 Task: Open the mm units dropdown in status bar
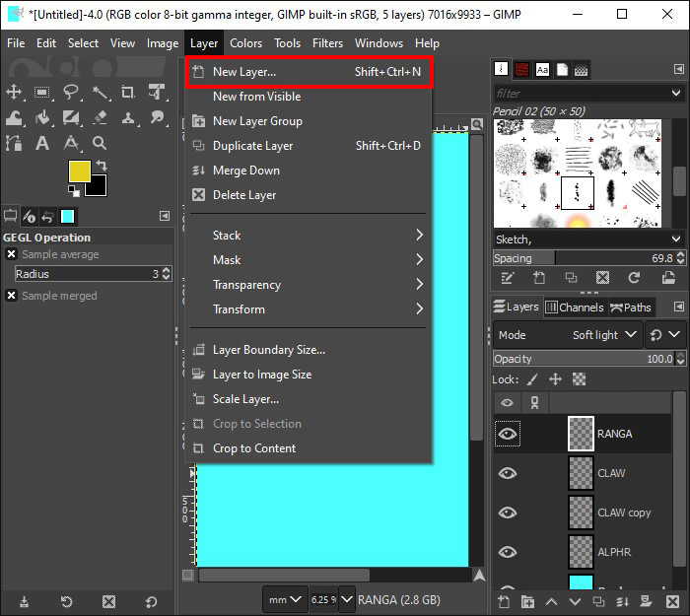coord(285,599)
